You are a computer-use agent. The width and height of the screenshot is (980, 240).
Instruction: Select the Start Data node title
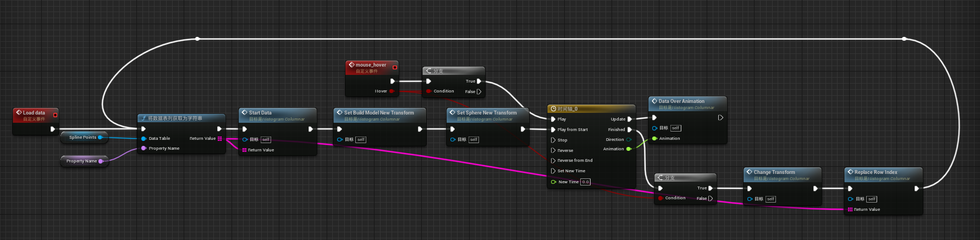pos(260,113)
